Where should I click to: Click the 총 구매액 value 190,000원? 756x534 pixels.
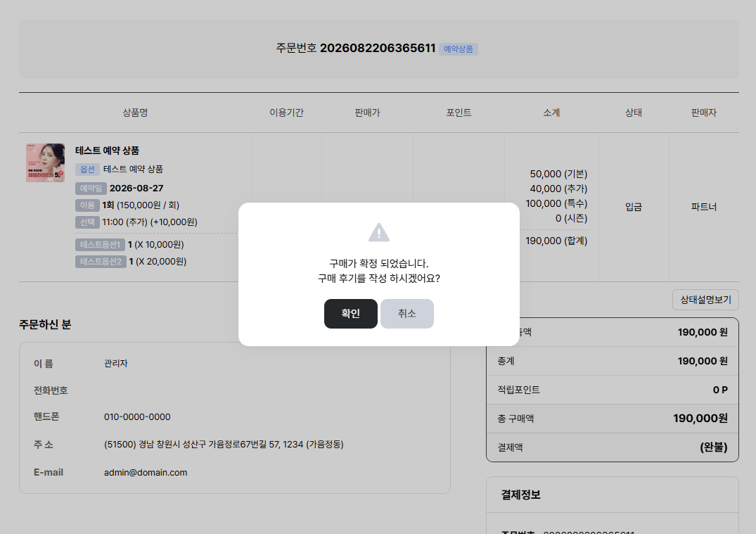pos(700,418)
